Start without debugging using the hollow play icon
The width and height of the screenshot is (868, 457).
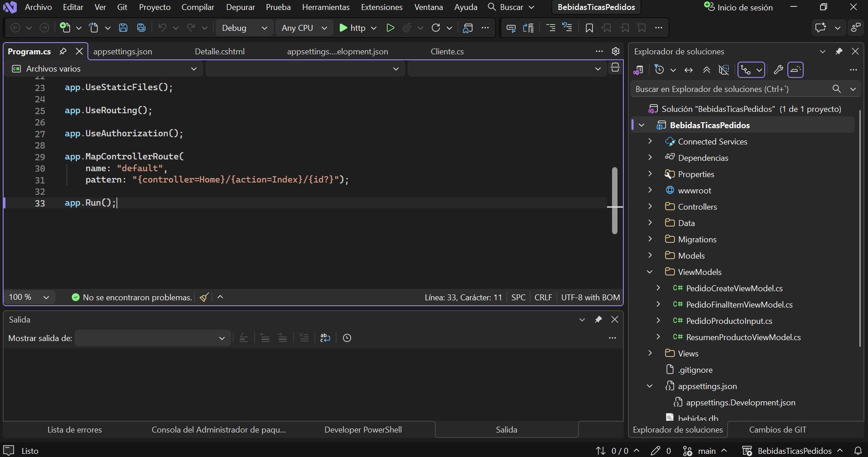(x=390, y=28)
